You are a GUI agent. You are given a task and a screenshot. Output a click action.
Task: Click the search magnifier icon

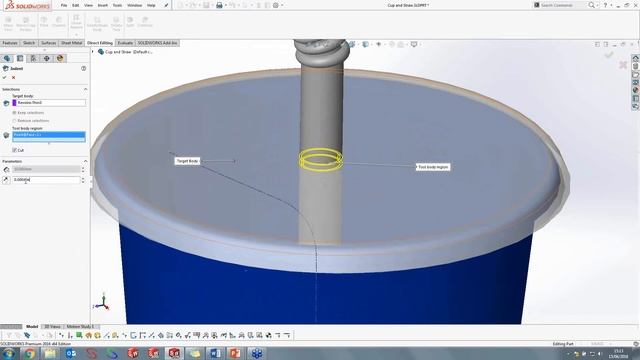point(591,5)
